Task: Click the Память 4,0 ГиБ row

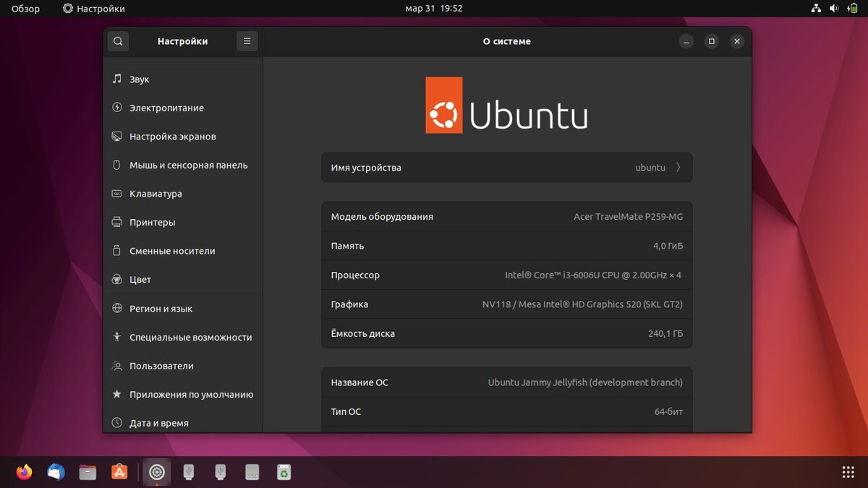Action: pyautogui.click(x=506, y=246)
